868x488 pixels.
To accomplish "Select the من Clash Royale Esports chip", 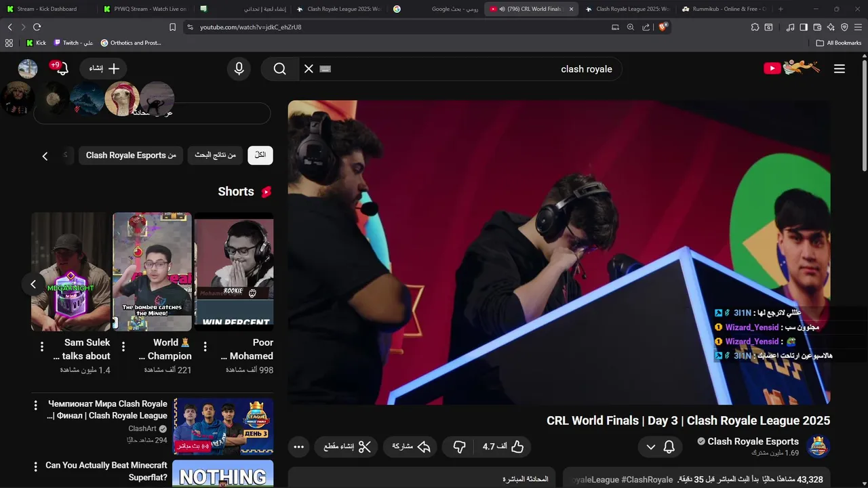I will (131, 155).
